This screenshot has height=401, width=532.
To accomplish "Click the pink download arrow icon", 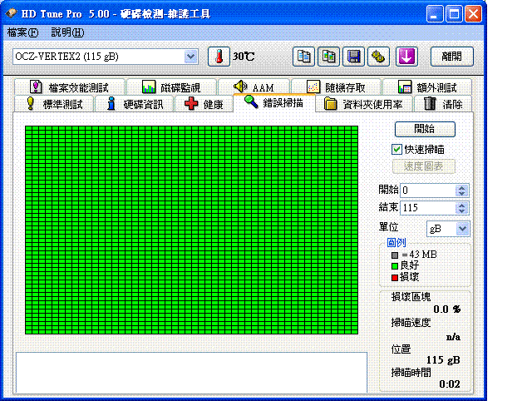I will coord(406,57).
